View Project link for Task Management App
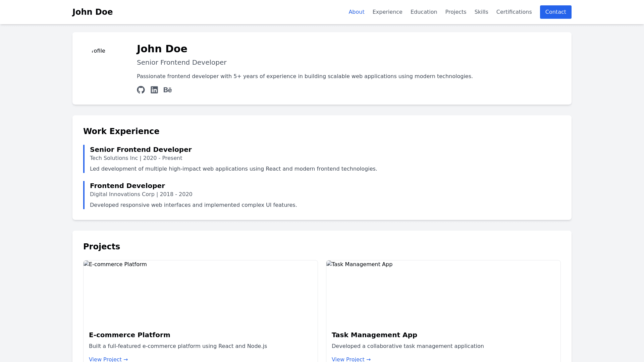This screenshot has height=362, width=644. coord(351,359)
